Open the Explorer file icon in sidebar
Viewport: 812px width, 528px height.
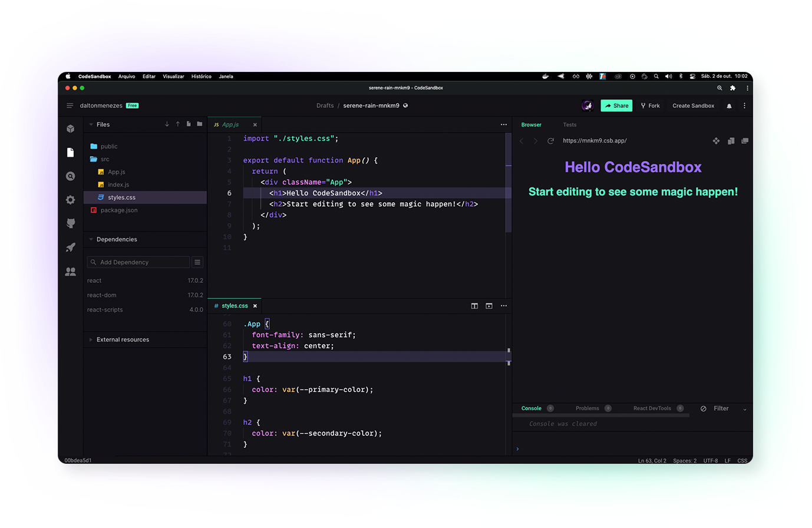point(71,153)
